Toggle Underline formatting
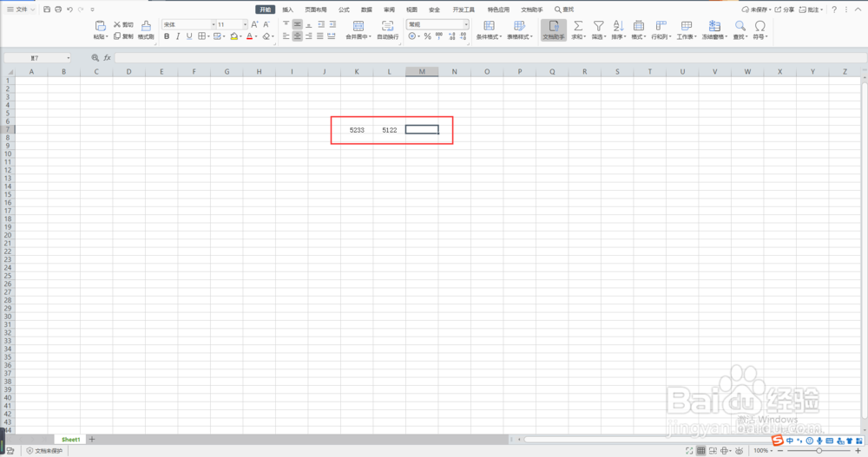This screenshot has width=868, height=457. 189,36
